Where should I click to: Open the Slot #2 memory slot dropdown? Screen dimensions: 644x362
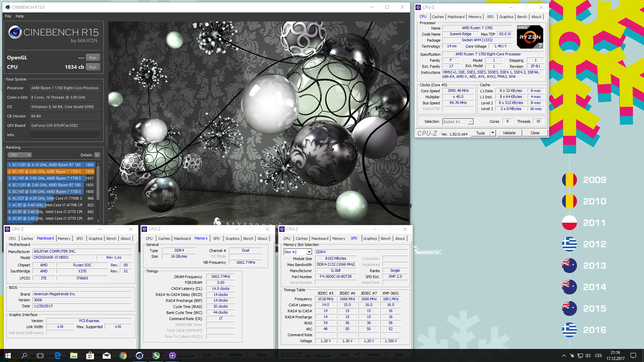pos(298,252)
